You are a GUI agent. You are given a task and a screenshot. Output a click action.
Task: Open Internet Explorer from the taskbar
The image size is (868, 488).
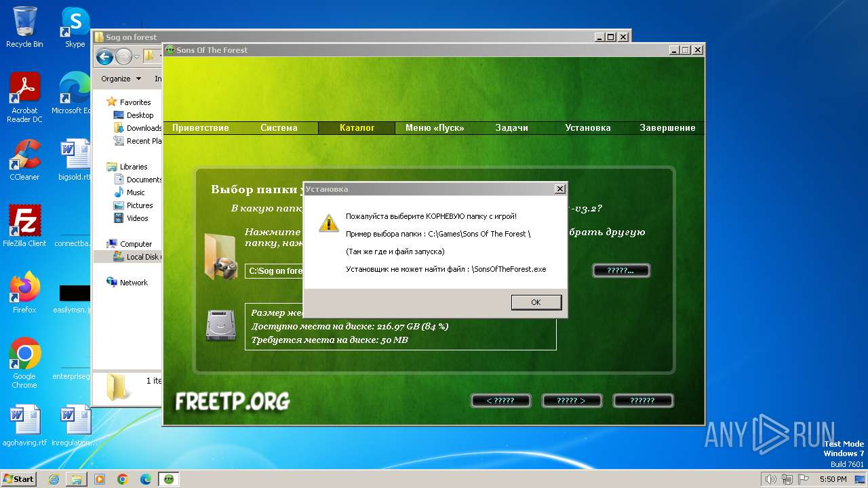(x=54, y=479)
